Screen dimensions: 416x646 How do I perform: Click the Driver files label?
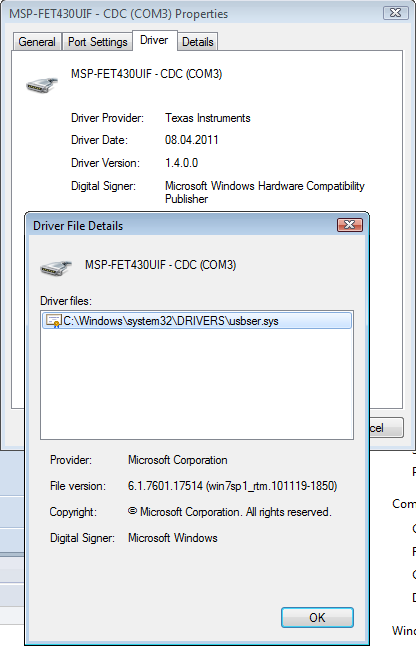point(66,301)
